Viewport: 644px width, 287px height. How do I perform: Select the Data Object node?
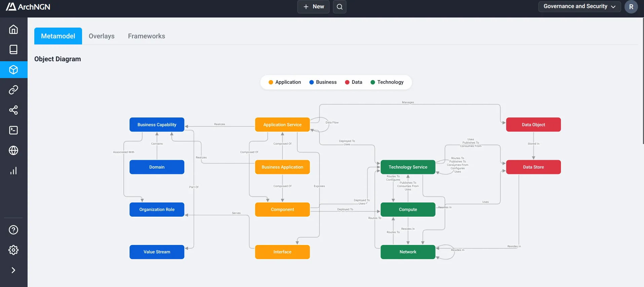pos(533,124)
